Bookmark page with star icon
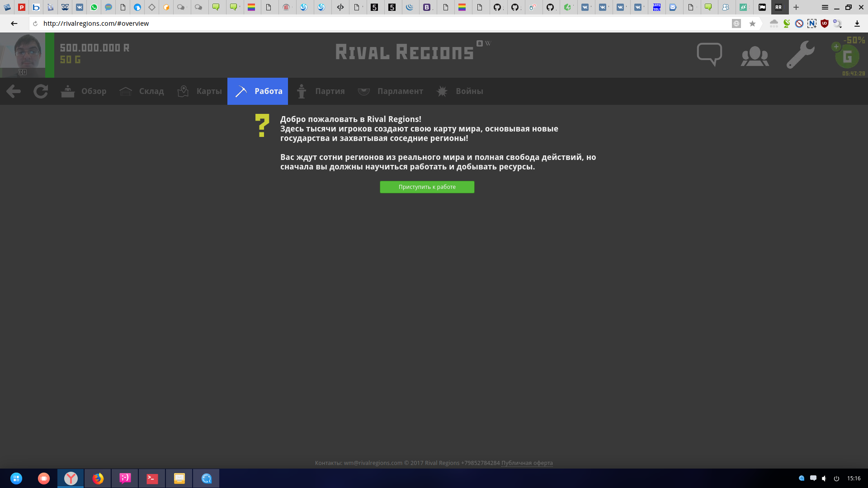This screenshot has height=488, width=868. click(752, 23)
